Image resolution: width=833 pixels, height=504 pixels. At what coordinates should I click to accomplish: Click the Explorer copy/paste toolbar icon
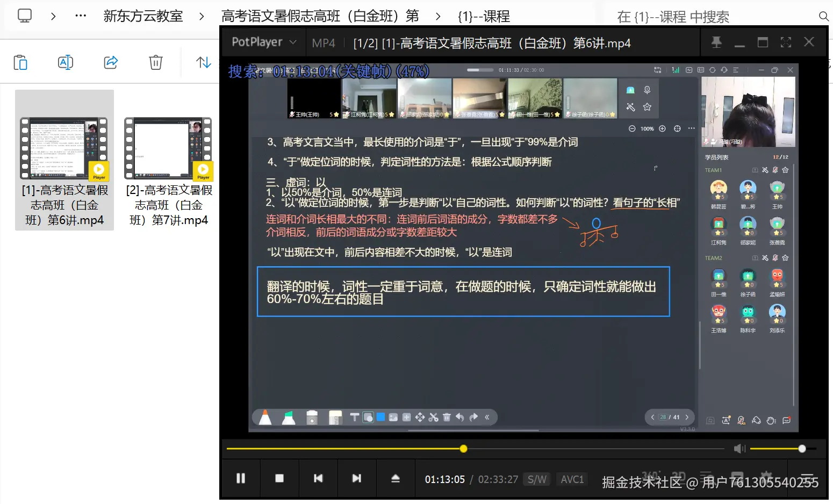(x=20, y=62)
